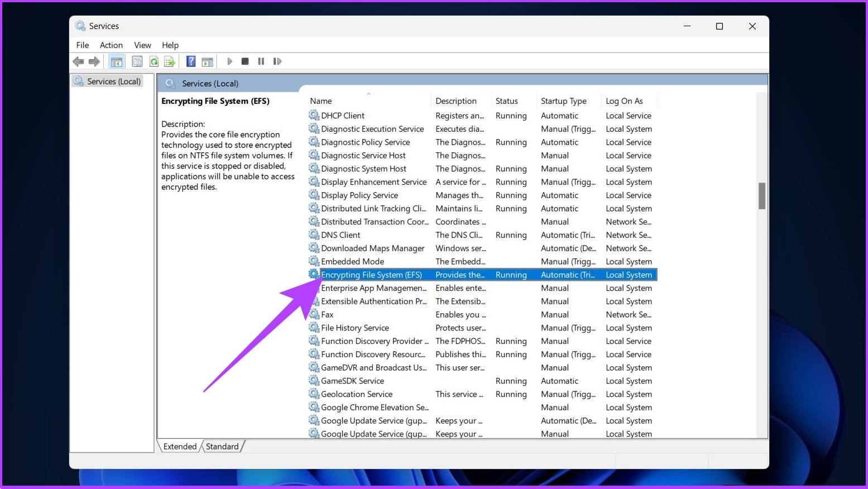The width and height of the screenshot is (868, 489).
Task: Switch to the Standard tab
Action: [x=222, y=447]
